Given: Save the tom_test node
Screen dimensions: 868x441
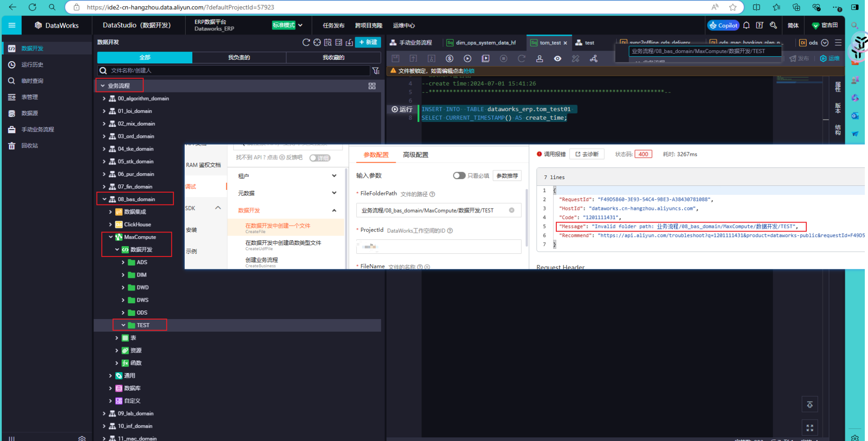Looking at the screenshot, I should point(396,58).
